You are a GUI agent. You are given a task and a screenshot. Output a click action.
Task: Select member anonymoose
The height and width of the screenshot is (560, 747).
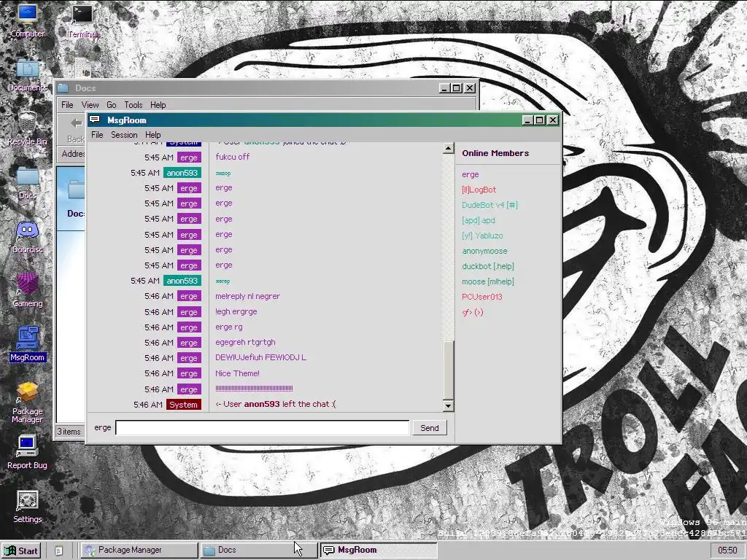pos(484,251)
